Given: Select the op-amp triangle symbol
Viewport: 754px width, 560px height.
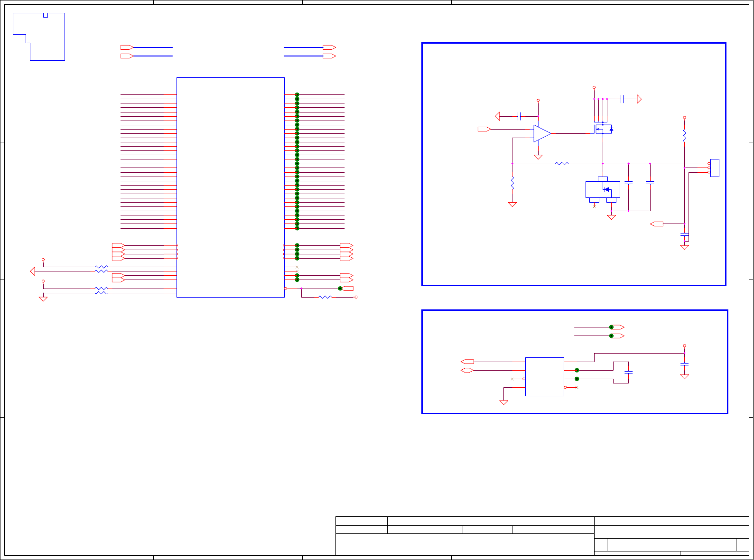Looking at the screenshot, I should pyautogui.click(x=542, y=134).
